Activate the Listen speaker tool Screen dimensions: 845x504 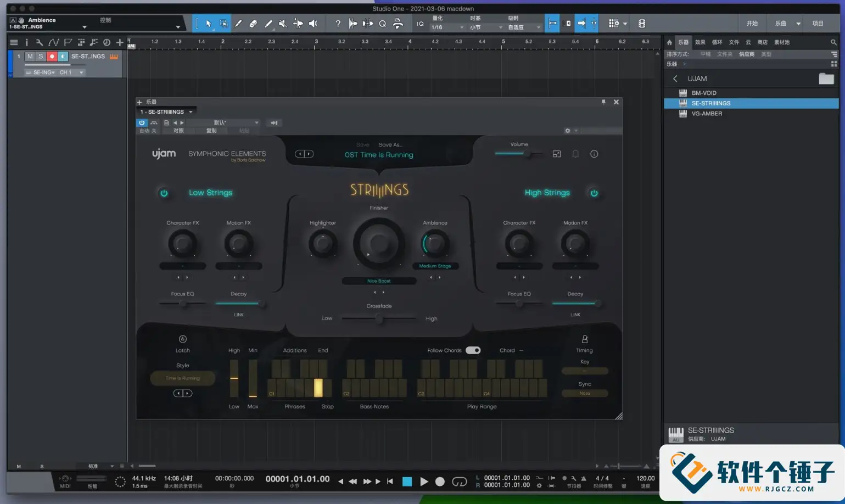tap(313, 24)
